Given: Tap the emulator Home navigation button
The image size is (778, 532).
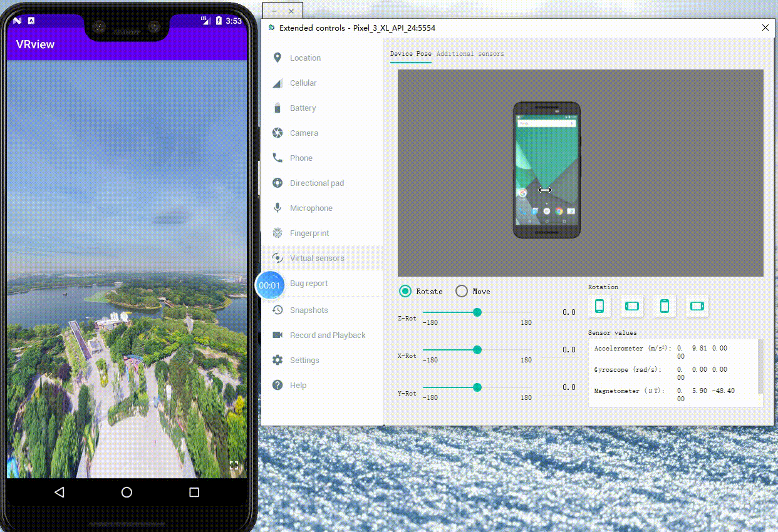Looking at the screenshot, I should (x=127, y=493).
